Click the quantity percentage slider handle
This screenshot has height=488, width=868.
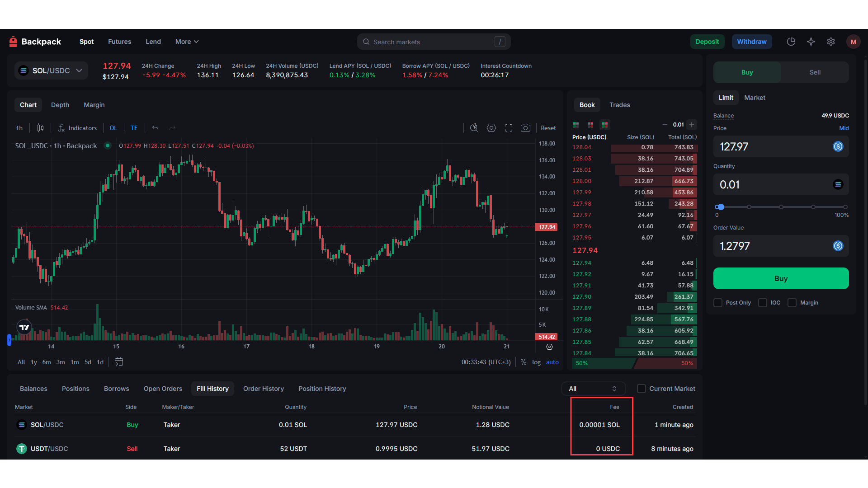(x=721, y=207)
